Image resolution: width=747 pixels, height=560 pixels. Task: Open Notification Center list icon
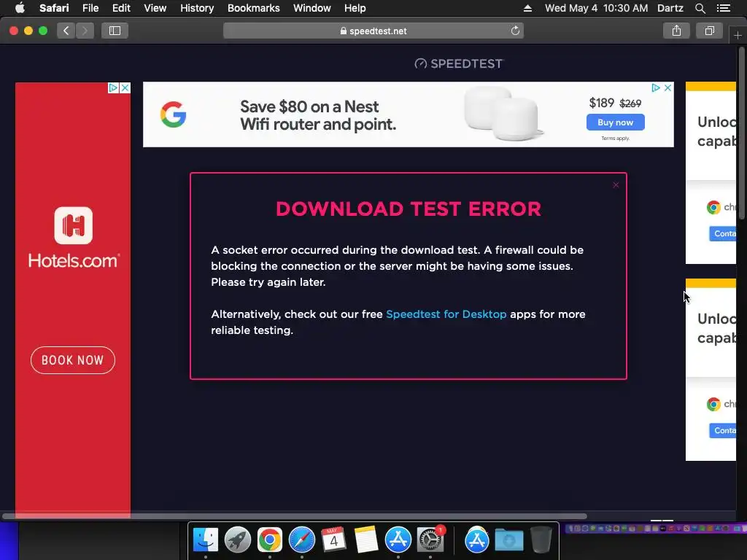(x=723, y=8)
